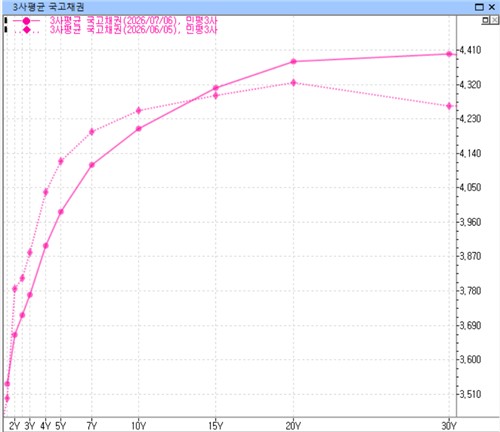The image size is (500, 432).
Task: Click the 3.780 y-axis value
Action: tap(470, 291)
